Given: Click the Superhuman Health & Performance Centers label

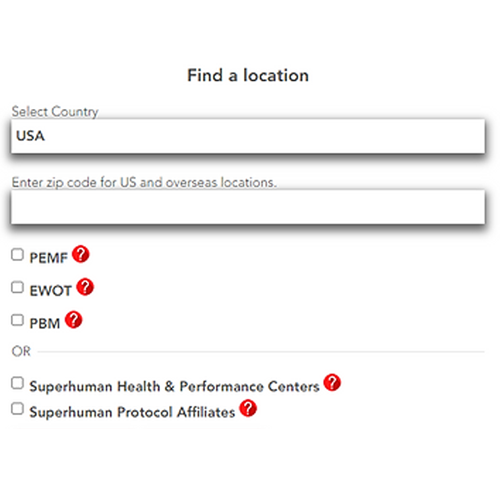Looking at the screenshot, I should (x=174, y=387).
